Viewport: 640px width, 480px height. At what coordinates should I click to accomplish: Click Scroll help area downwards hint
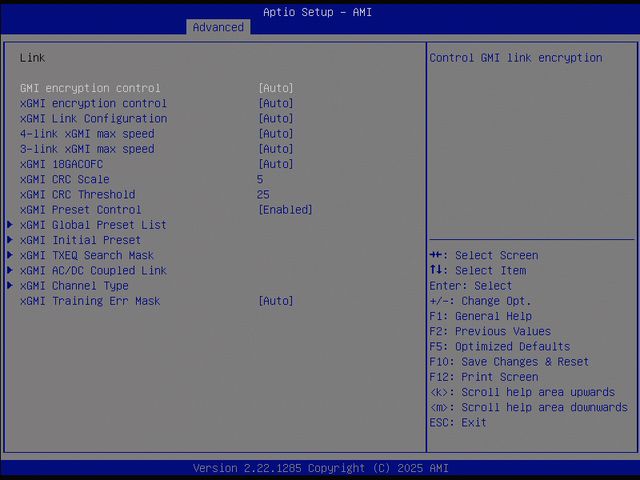point(529,407)
